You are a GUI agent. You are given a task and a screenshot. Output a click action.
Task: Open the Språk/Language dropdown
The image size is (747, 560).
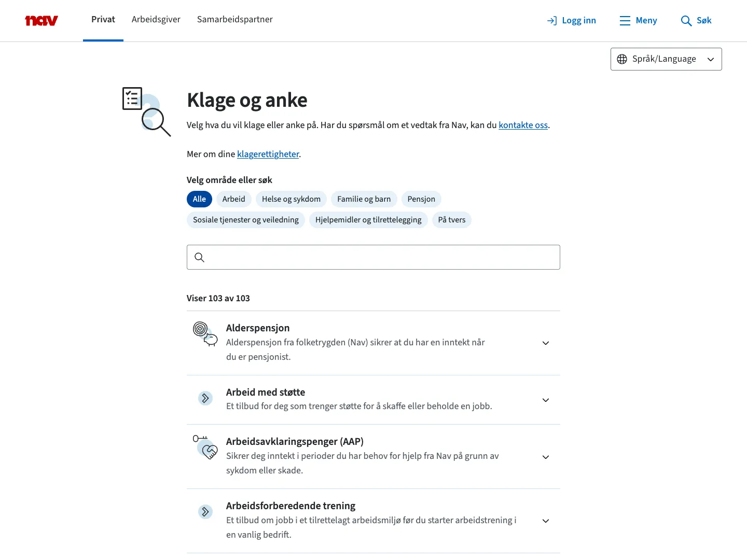[666, 59]
